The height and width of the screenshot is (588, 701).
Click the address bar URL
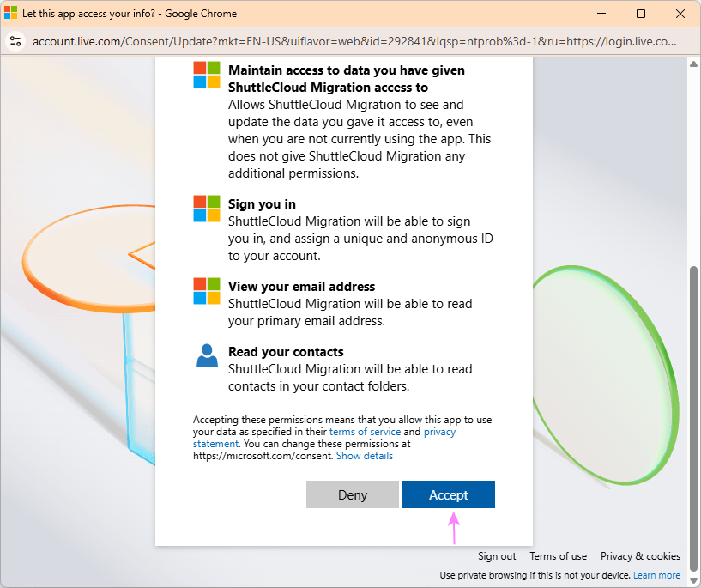354,41
